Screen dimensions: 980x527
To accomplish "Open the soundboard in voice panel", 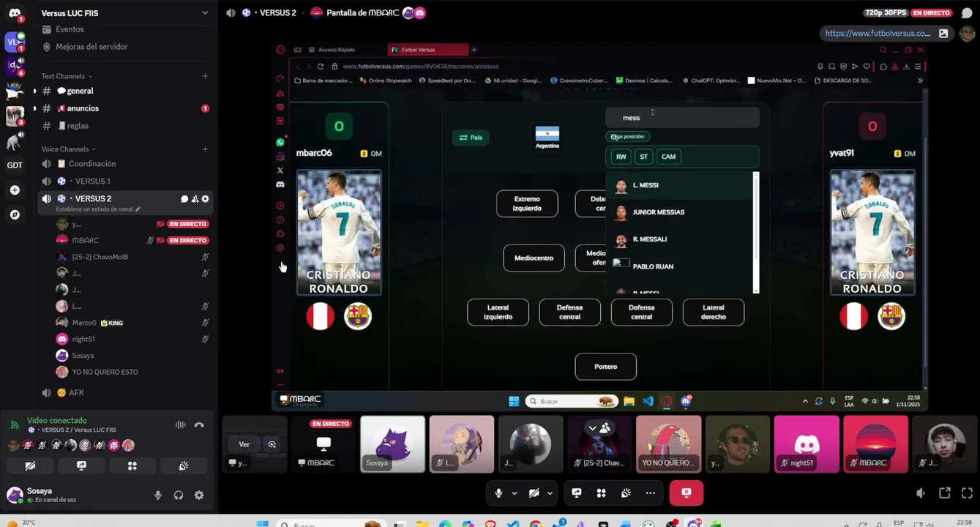I will click(x=184, y=466).
